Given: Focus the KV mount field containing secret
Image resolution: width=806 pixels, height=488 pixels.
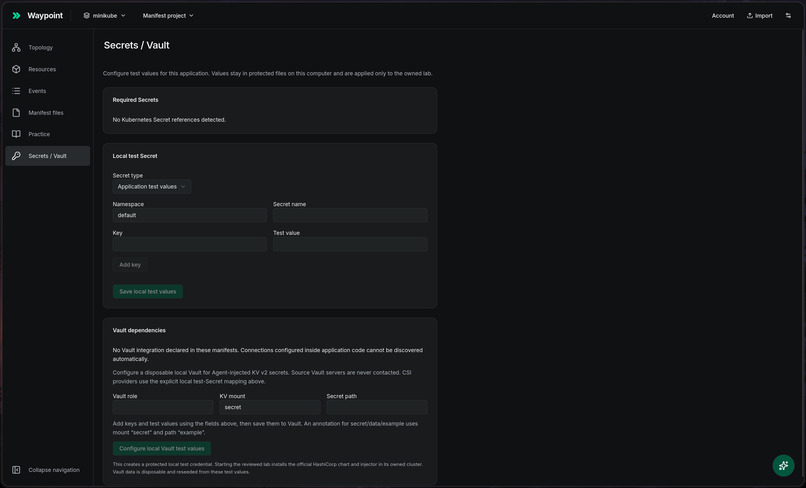Looking at the screenshot, I should pos(270,407).
